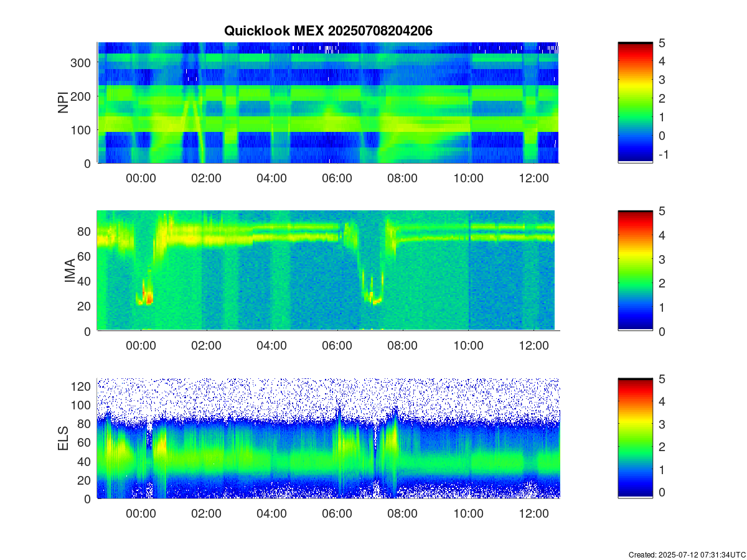747x560 pixels.
Task: Click the title 'Quicklook MEX 20250708204206'
Action: tap(328, 30)
